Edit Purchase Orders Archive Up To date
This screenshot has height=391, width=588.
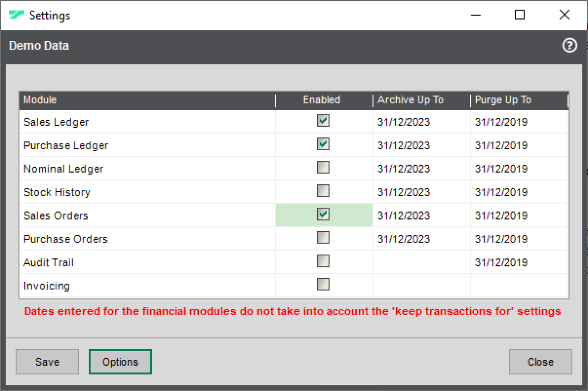coord(421,239)
